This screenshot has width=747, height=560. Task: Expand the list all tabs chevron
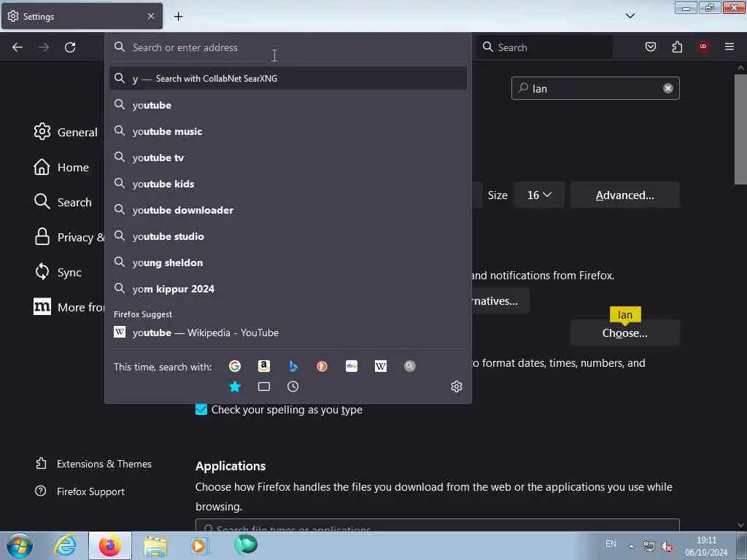click(630, 16)
